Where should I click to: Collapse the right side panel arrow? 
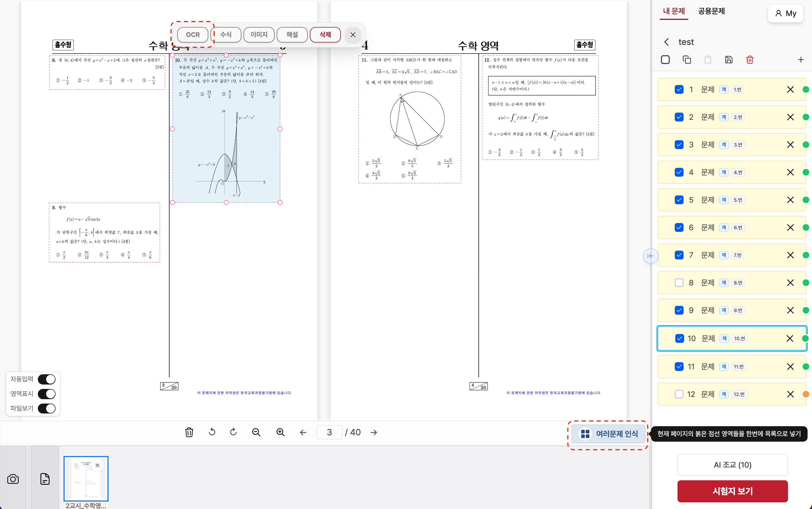click(650, 256)
